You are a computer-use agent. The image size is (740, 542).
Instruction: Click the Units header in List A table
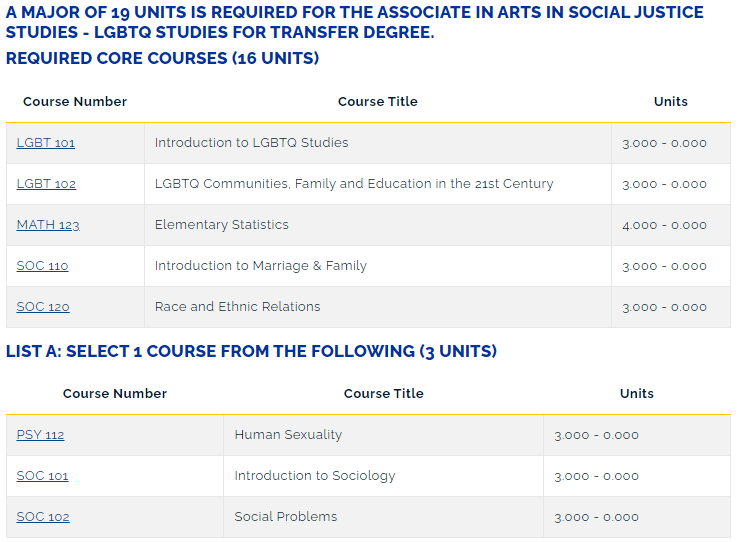[637, 394]
